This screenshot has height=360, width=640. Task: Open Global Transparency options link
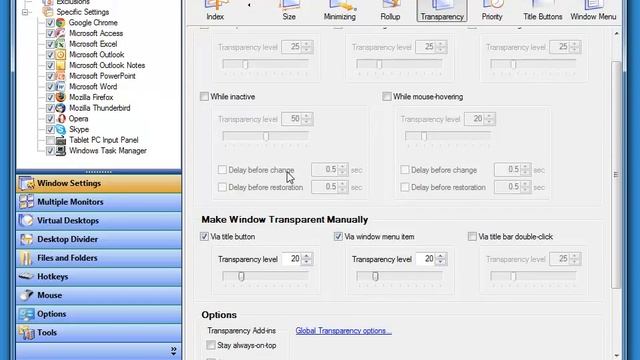pyautogui.click(x=343, y=331)
